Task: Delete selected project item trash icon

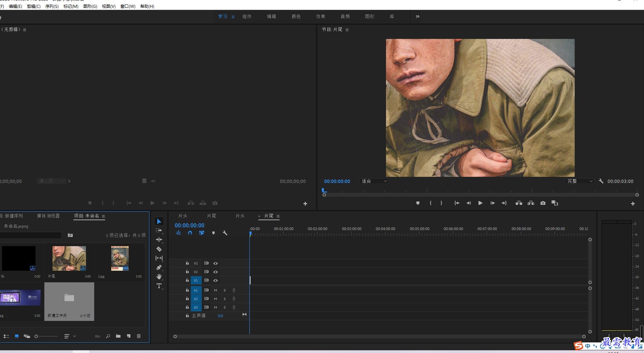Action: [139, 336]
